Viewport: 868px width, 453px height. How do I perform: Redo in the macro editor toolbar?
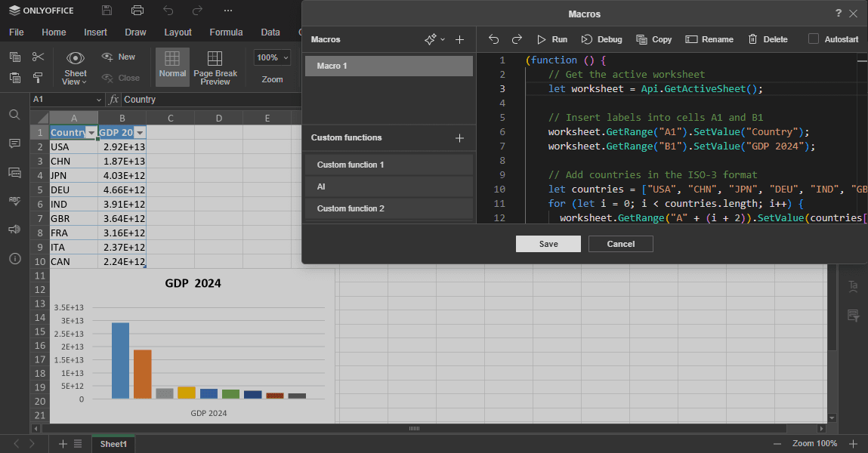517,39
